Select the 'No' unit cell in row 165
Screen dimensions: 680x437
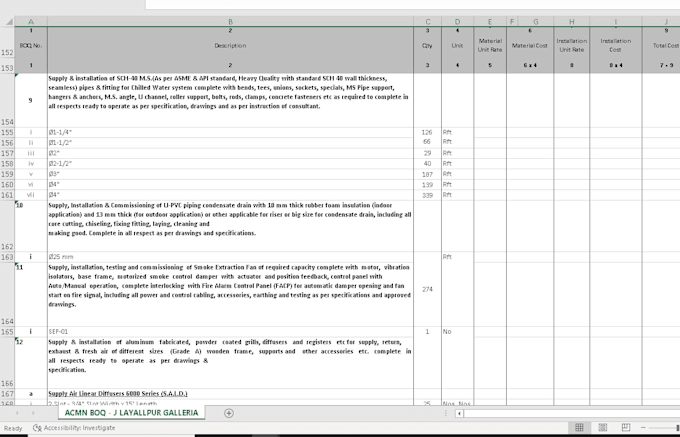(458, 332)
